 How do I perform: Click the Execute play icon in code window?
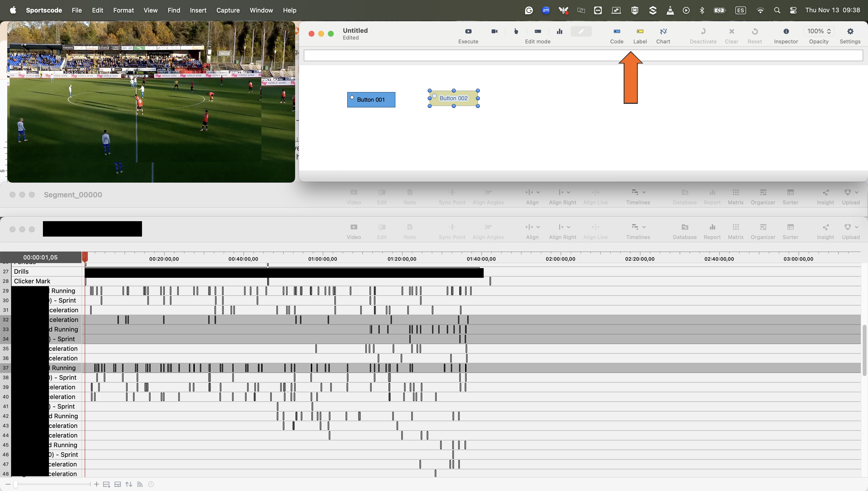pos(468,31)
